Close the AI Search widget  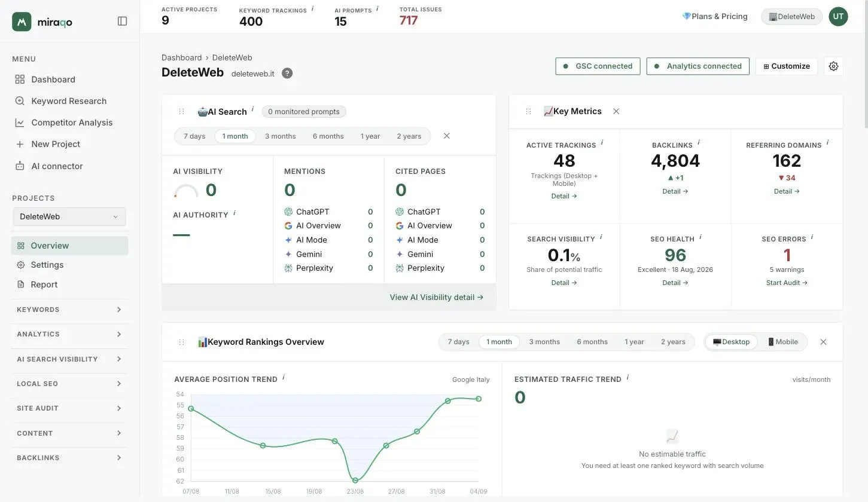point(446,136)
